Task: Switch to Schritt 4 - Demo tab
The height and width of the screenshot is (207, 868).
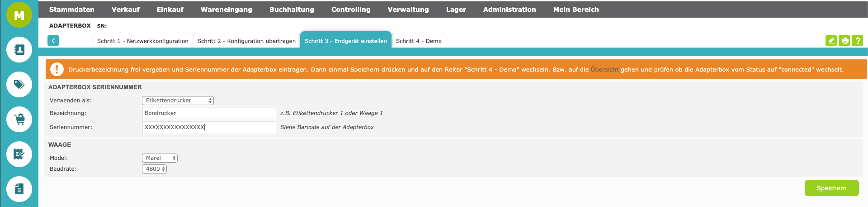Action: tap(419, 41)
